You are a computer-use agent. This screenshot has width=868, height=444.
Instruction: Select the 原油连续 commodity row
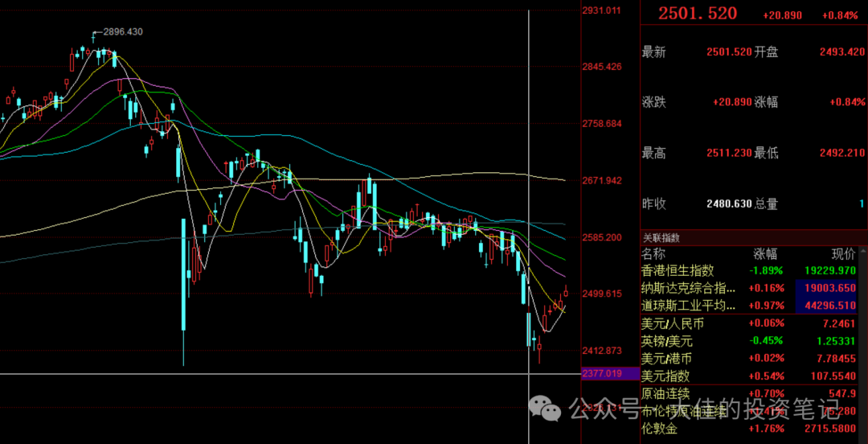point(753,394)
